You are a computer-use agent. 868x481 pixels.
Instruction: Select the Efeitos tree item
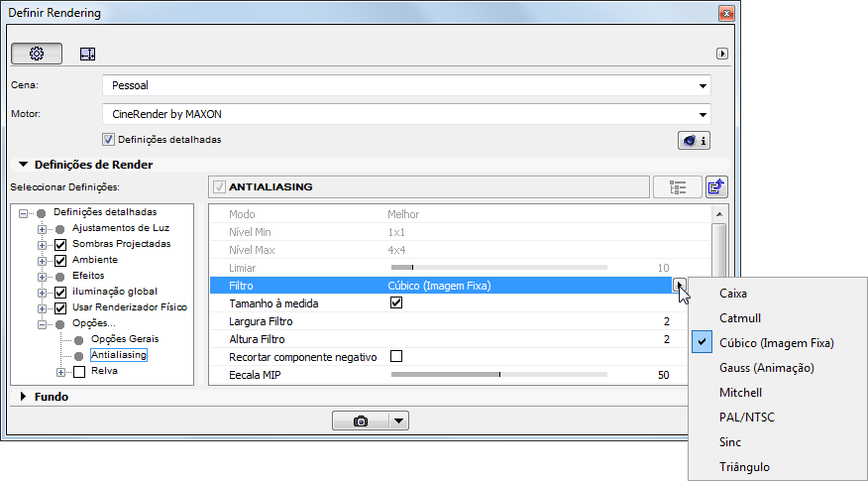coord(88,276)
